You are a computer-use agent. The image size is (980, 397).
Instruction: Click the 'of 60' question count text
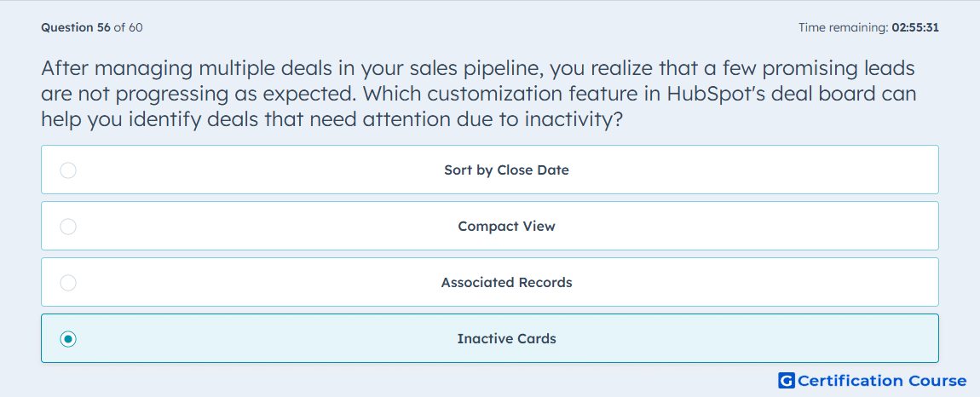pyautogui.click(x=128, y=27)
